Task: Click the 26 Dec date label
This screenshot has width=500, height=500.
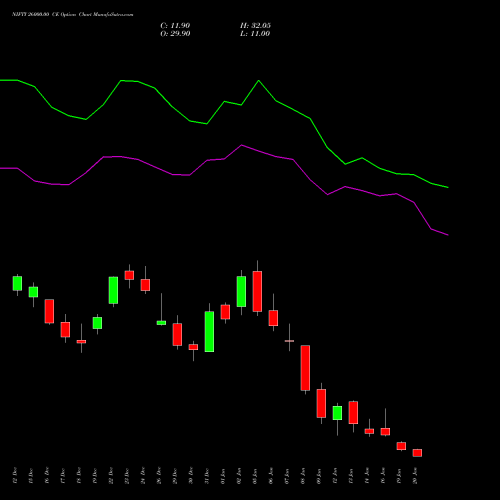Action: [159, 476]
